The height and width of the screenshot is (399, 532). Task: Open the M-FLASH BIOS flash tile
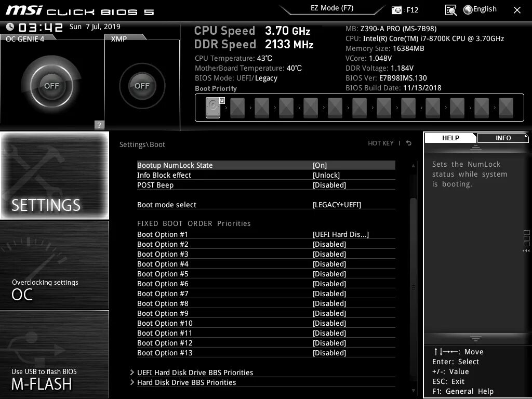pyautogui.click(x=55, y=354)
